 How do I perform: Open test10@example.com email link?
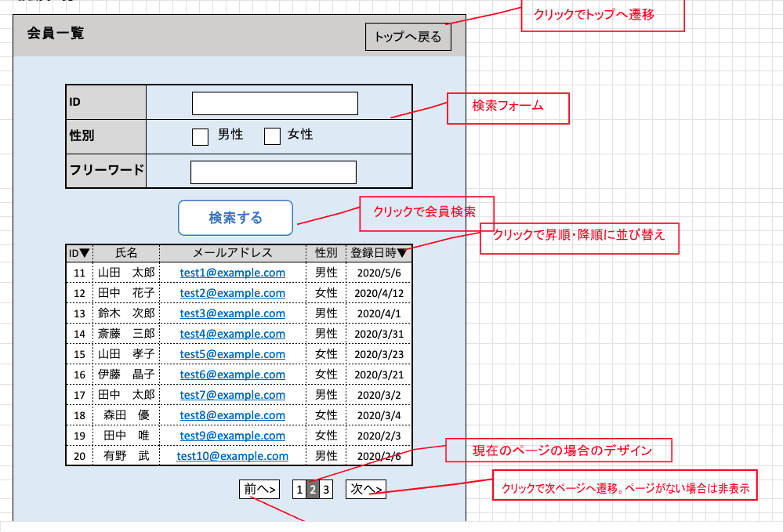coord(232,456)
